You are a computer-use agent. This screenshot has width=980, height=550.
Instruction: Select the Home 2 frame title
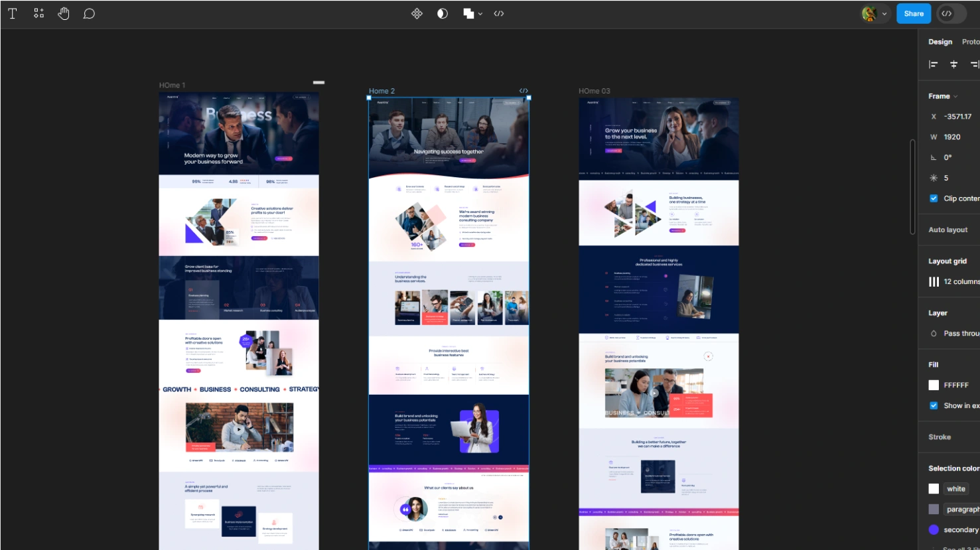click(382, 91)
